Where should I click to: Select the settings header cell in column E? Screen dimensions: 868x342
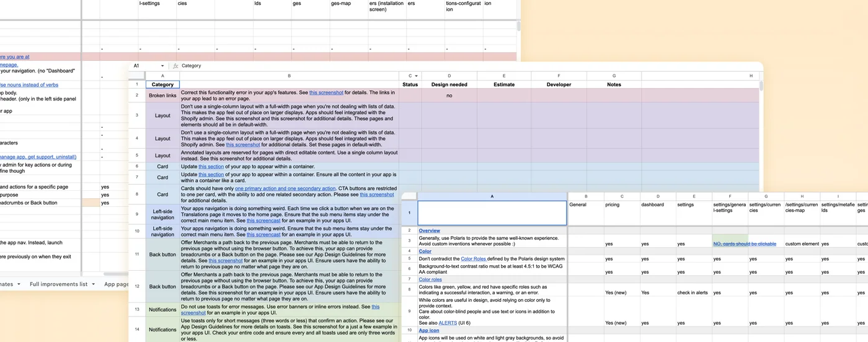coord(694,213)
